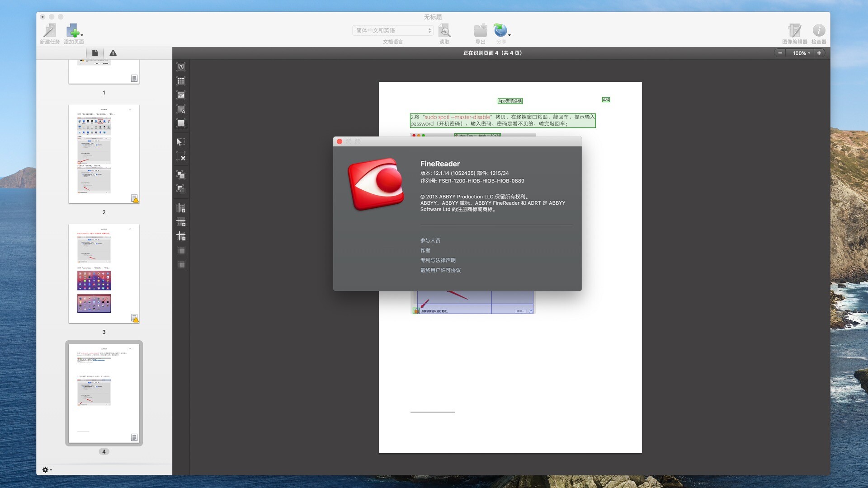Click the Export (导出) folder icon

pos(480,31)
